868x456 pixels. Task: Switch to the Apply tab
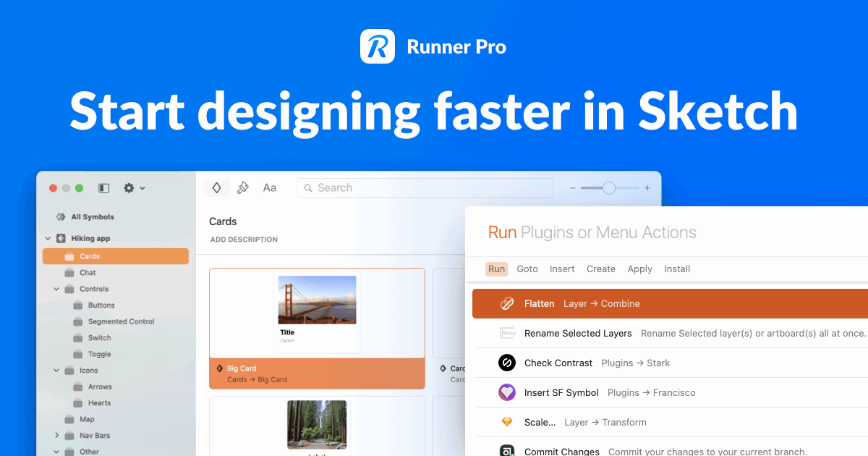pos(639,269)
